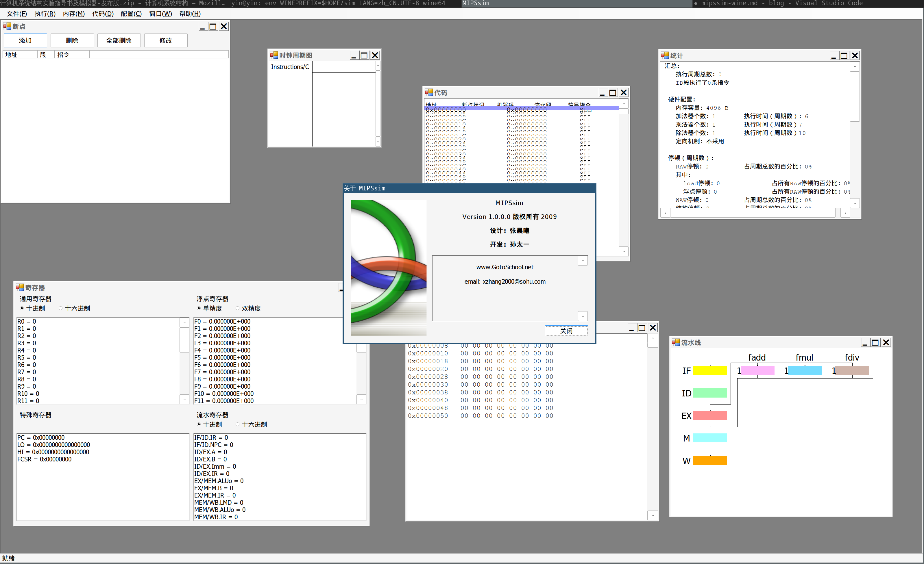924x564 pixels.
Task: Click the 添加 breakpoint button
Action: 25,40
